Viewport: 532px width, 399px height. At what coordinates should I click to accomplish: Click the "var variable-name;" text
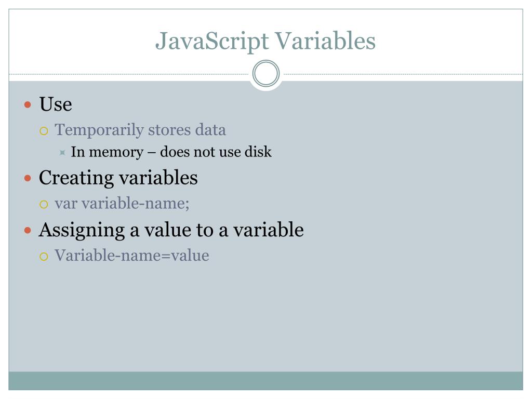(x=122, y=203)
